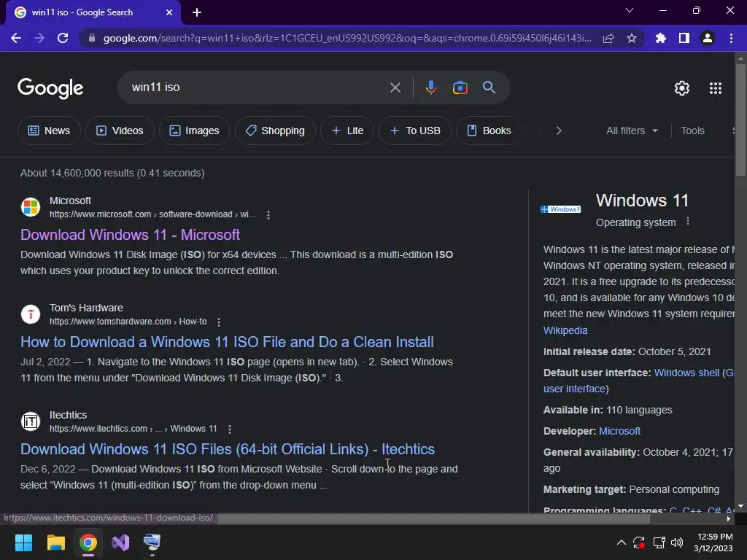Open Google quick settings gear
Image resolution: width=747 pixels, height=560 pixels.
coord(682,88)
